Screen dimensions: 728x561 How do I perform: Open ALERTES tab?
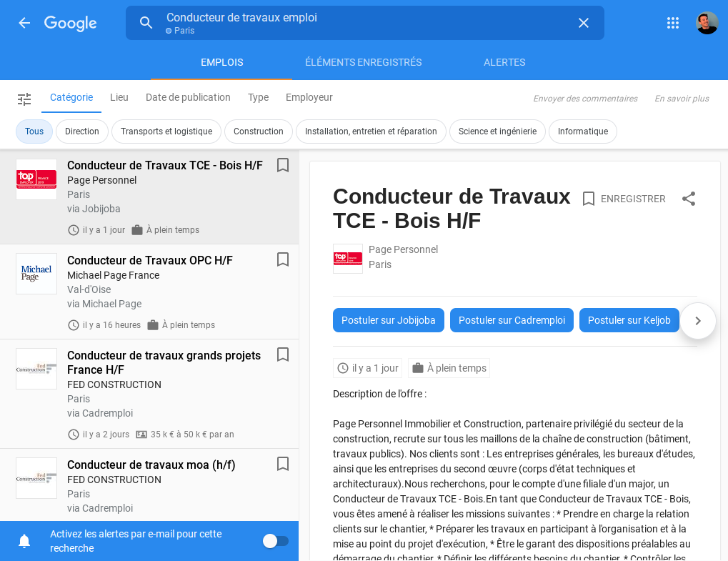[x=504, y=62]
